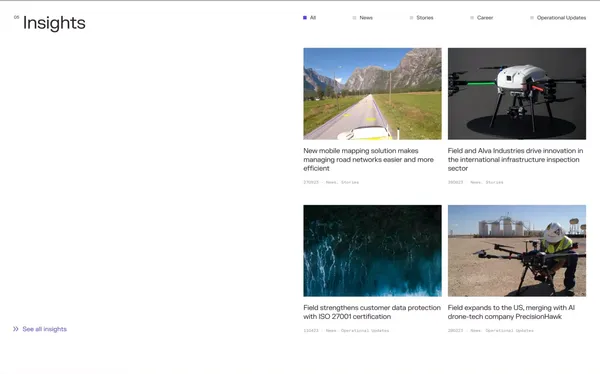The height and width of the screenshot is (374, 600).
Task: Filter insights by Career
Action: click(481, 18)
